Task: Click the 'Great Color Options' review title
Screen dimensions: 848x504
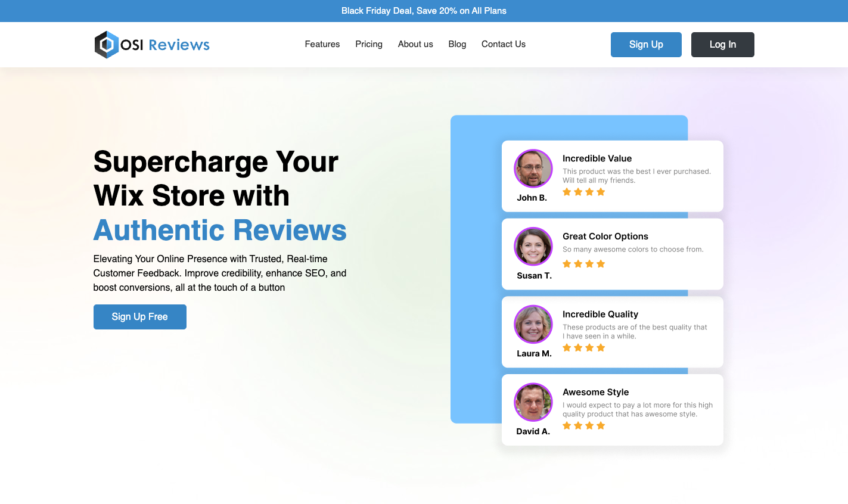Action: [x=605, y=237]
